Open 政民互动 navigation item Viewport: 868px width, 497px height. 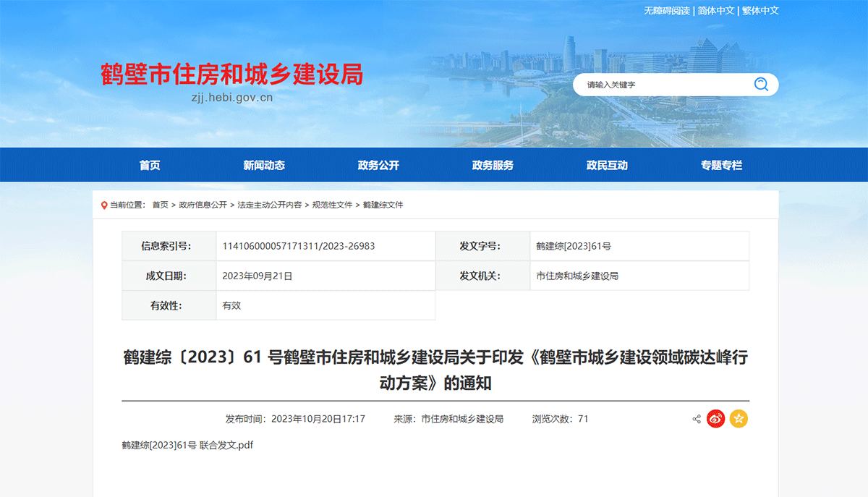tap(607, 165)
